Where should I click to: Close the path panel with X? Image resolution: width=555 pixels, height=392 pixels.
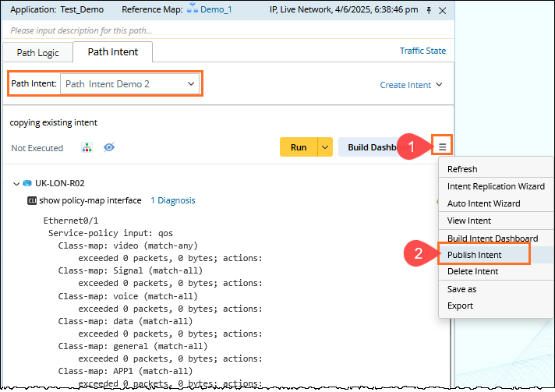click(x=443, y=11)
